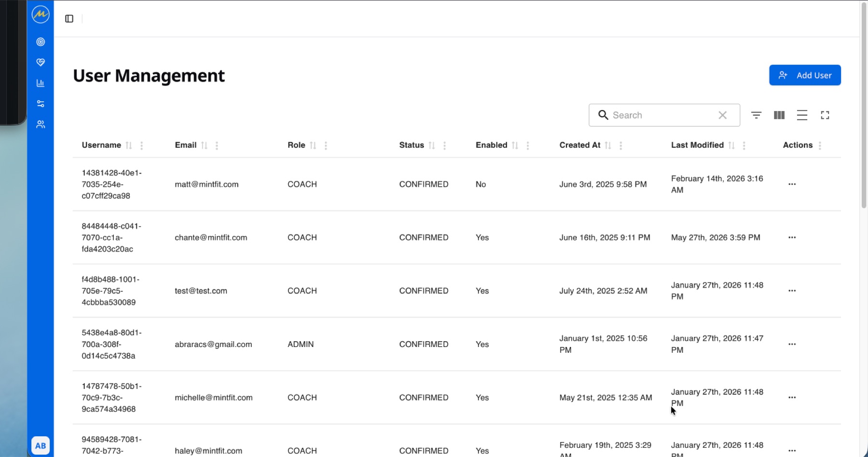Select username starting f4d8b488-1001
Image resolution: width=868 pixels, height=457 pixels.
coord(110,291)
